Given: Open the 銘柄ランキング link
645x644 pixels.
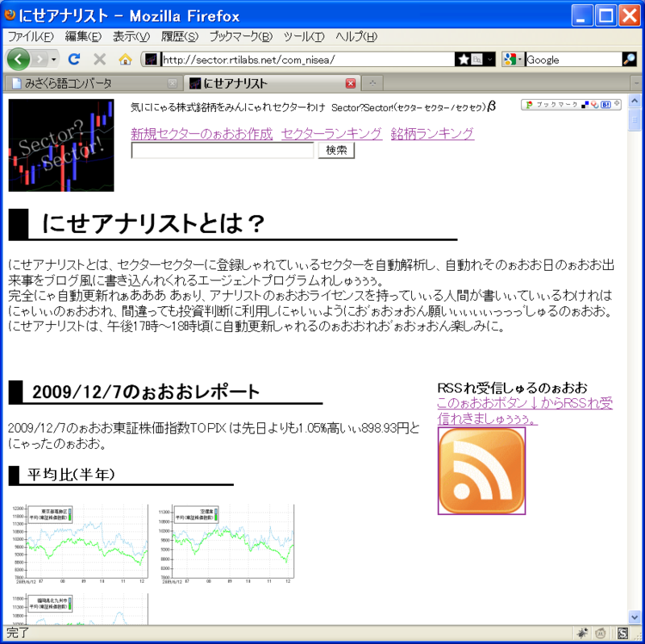Looking at the screenshot, I should tap(433, 135).
